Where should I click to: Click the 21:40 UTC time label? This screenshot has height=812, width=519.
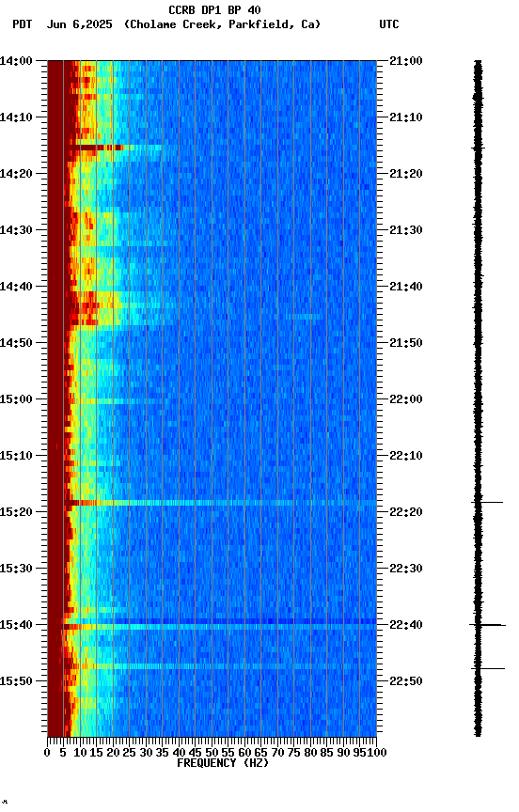click(406, 287)
